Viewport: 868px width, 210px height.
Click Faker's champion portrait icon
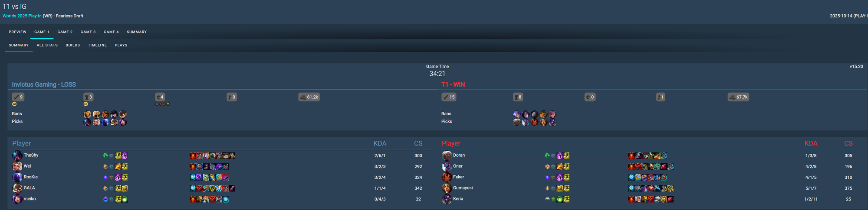point(447,177)
